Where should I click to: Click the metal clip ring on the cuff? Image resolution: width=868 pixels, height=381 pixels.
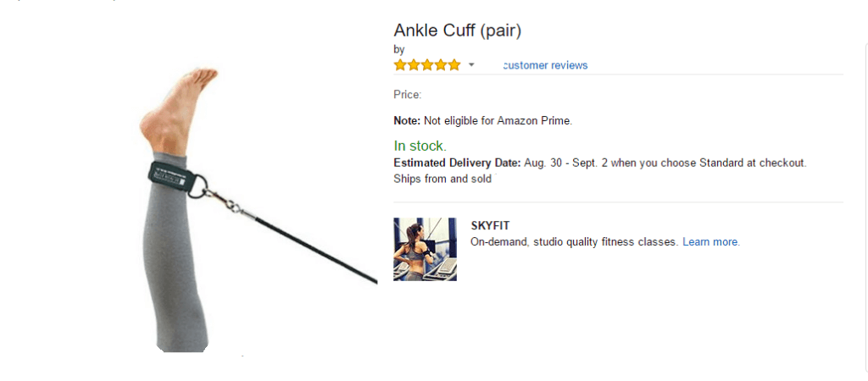coord(195,190)
